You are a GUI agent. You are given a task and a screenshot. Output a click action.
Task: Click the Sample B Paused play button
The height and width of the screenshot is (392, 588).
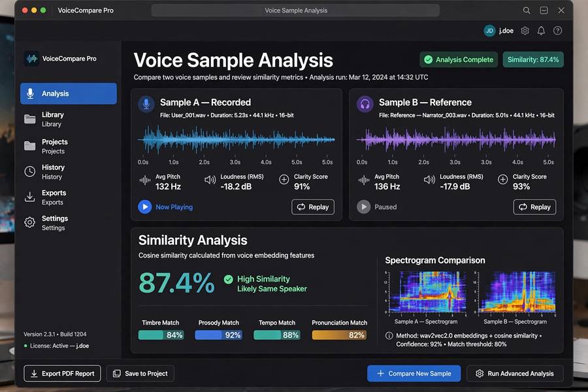tap(363, 206)
